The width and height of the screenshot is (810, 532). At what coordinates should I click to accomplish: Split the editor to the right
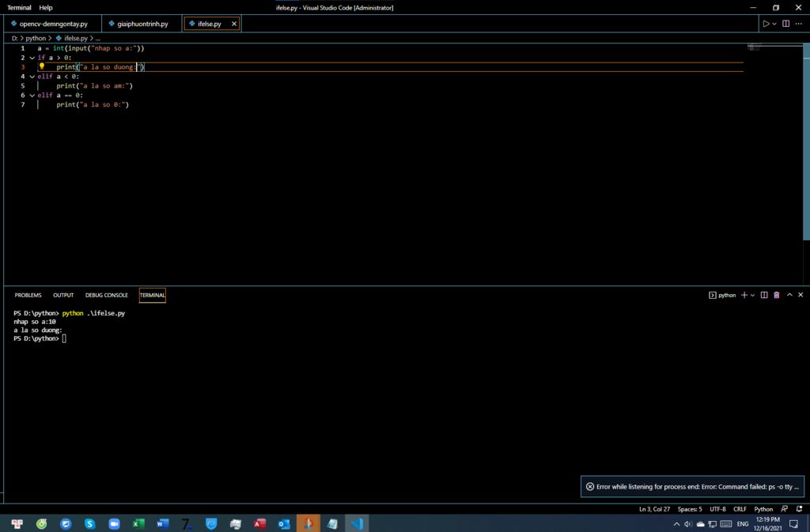tap(785, 24)
